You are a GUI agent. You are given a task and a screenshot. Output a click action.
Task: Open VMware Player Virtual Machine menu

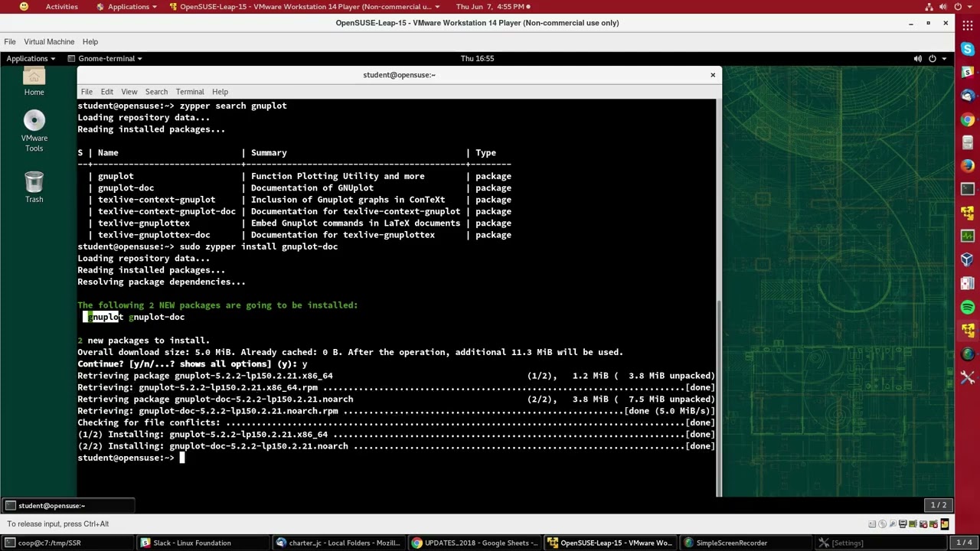[49, 41]
